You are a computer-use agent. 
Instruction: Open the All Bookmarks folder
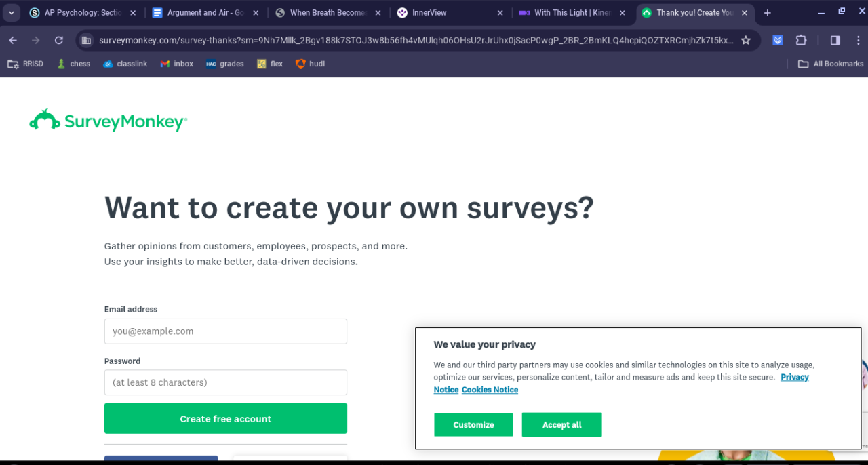click(831, 64)
